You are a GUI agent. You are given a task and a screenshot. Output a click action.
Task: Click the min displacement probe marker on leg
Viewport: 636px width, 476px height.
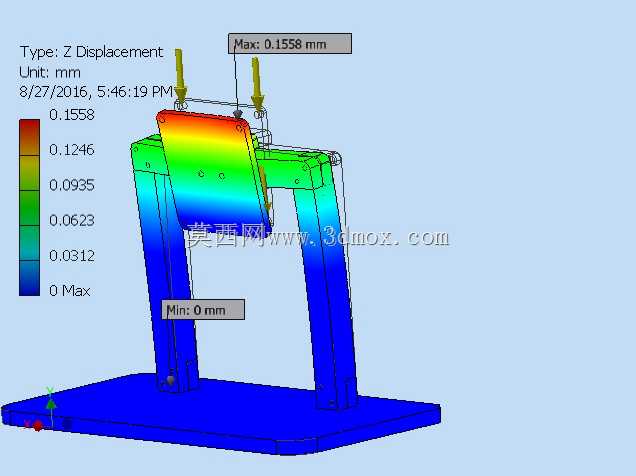point(171,380)
